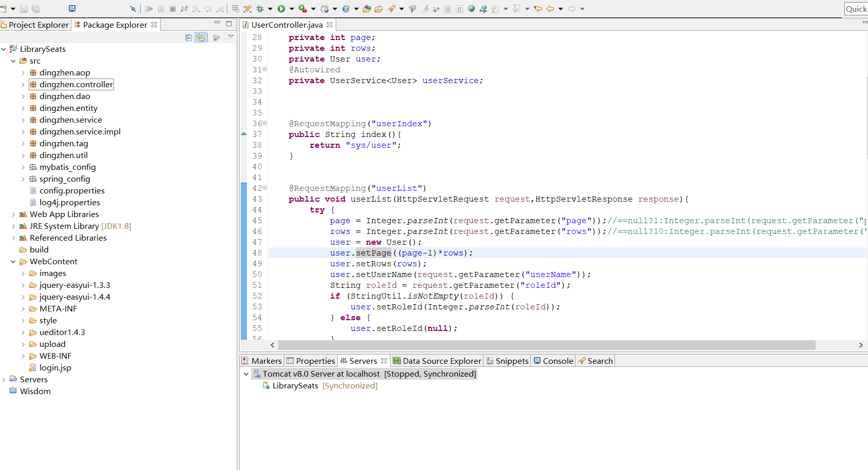Screen dimensions: 868x470
Task: Click the Debug bug icon
Action: (x=260, y=9)
